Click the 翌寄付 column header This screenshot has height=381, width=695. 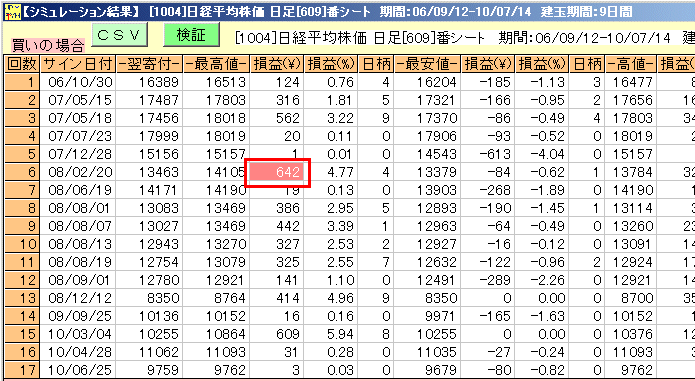click(149, 64)
